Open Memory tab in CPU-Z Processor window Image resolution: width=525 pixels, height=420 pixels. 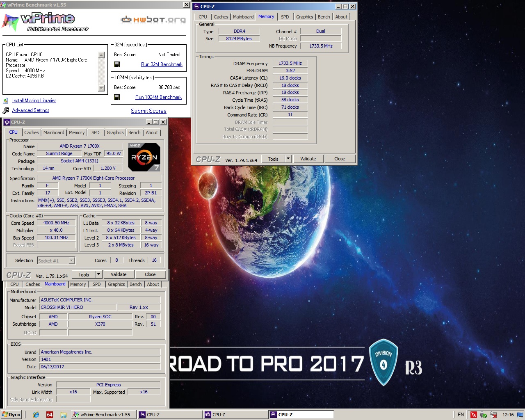pos(77,132)
